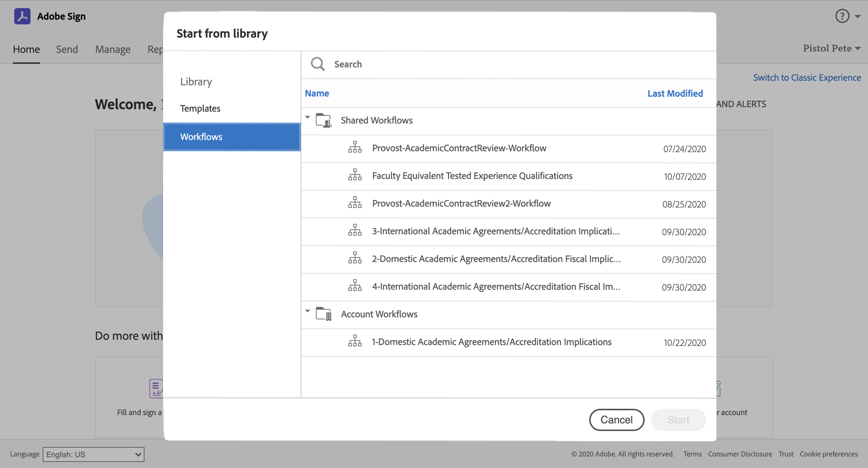Select 2-Domestic Academic Agreements workflow

509,259
